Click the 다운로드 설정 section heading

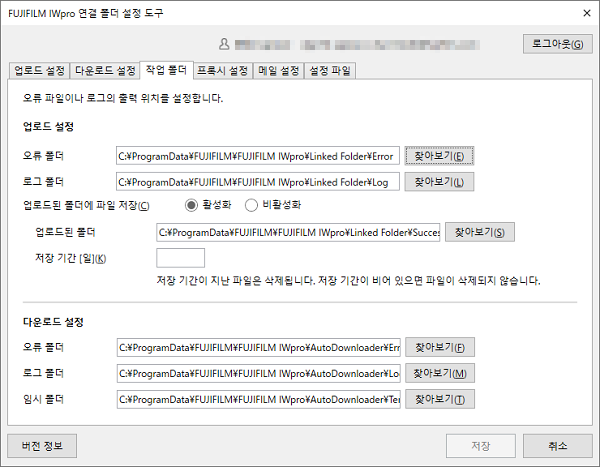[53, 322]
